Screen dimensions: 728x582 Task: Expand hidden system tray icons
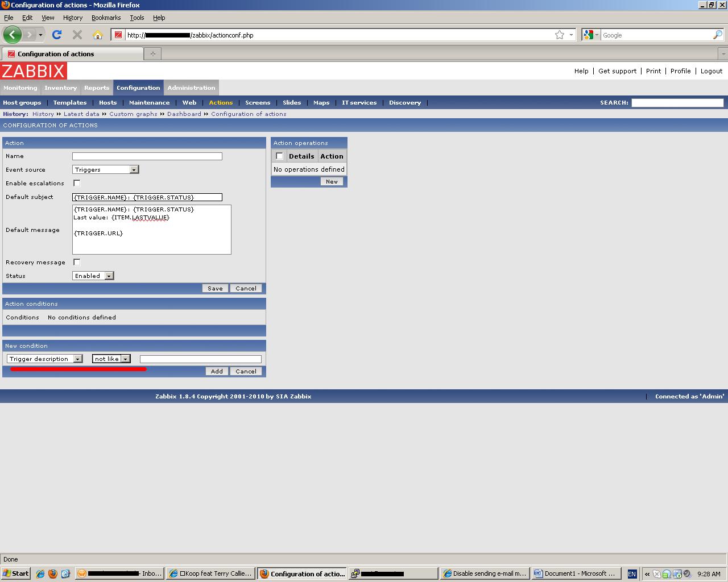(647, 573)
